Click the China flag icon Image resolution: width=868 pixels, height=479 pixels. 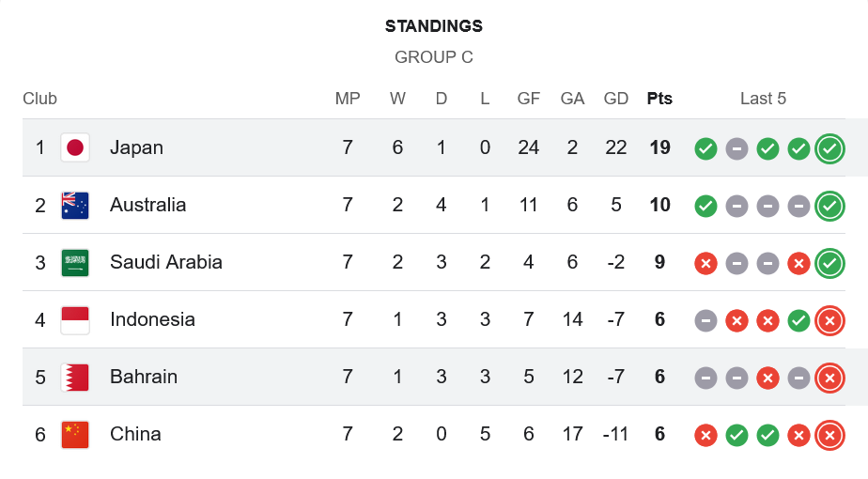[x=75, y=434]
